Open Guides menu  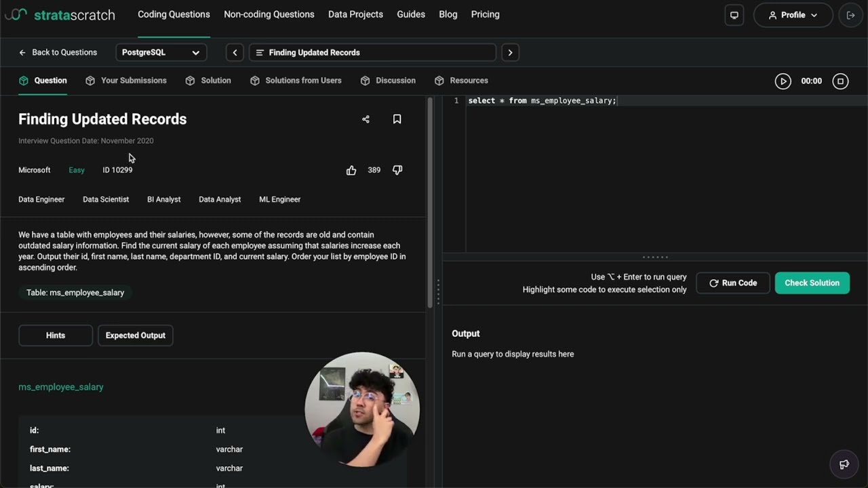(411, 14)
